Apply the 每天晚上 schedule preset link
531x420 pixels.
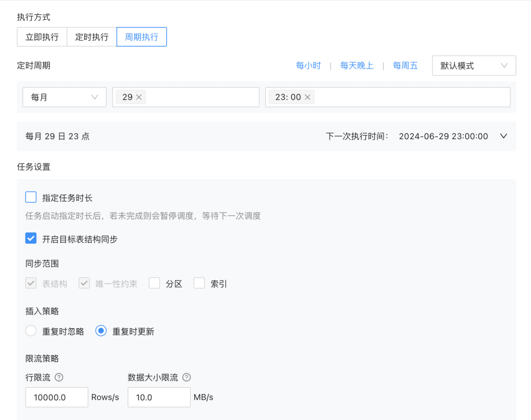[x=357, y=65]
